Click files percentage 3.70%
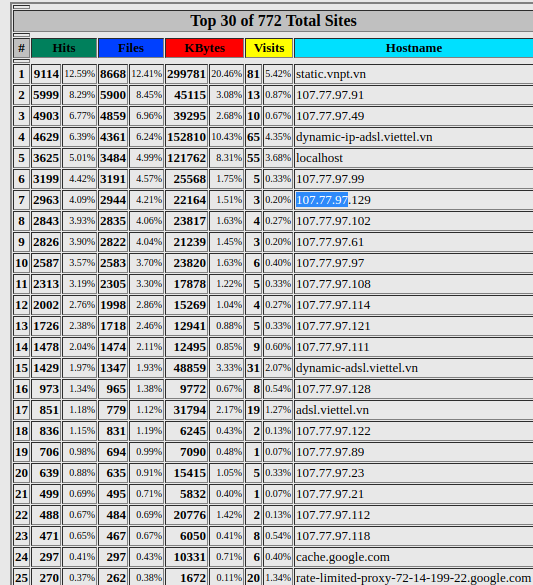533x585 pixels. [149, 263]
